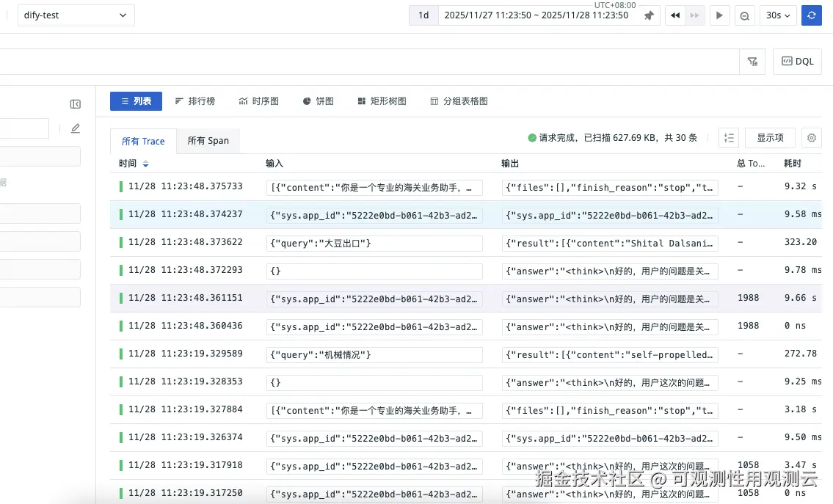Open the time range picker field
This screenshot has width=833, height=504.
(x=536, y=15)
